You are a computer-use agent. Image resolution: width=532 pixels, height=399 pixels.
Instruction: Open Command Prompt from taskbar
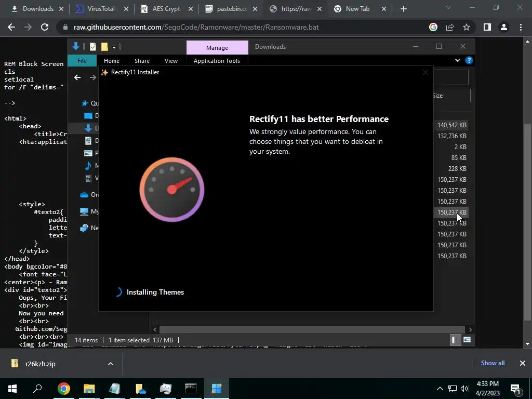(191, 389)
